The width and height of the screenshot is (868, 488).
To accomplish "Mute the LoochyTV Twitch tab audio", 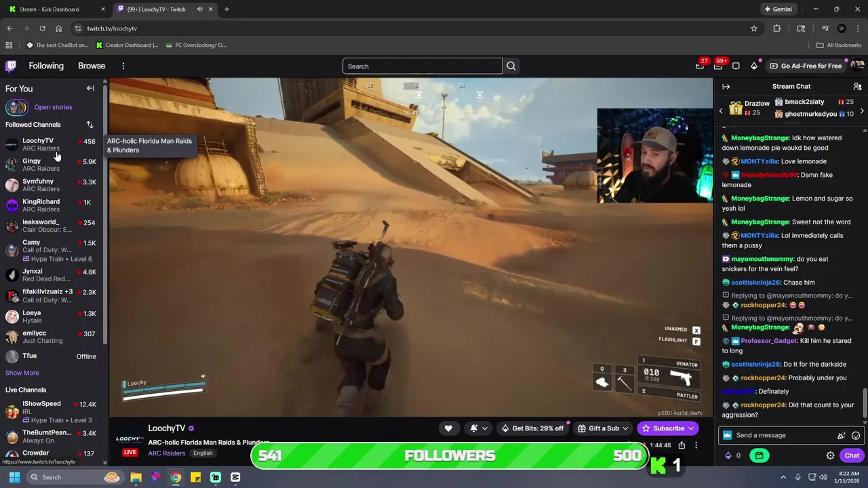I will pos(199,9).
